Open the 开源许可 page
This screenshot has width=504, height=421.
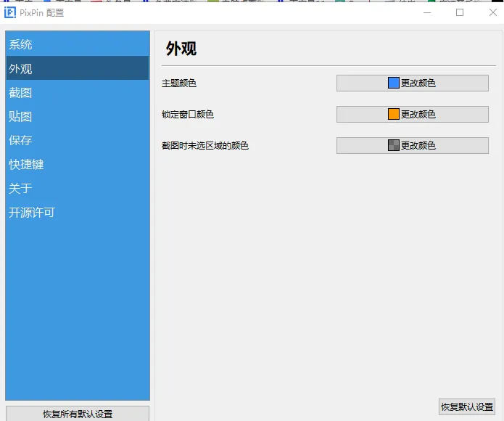click(78, 212)
